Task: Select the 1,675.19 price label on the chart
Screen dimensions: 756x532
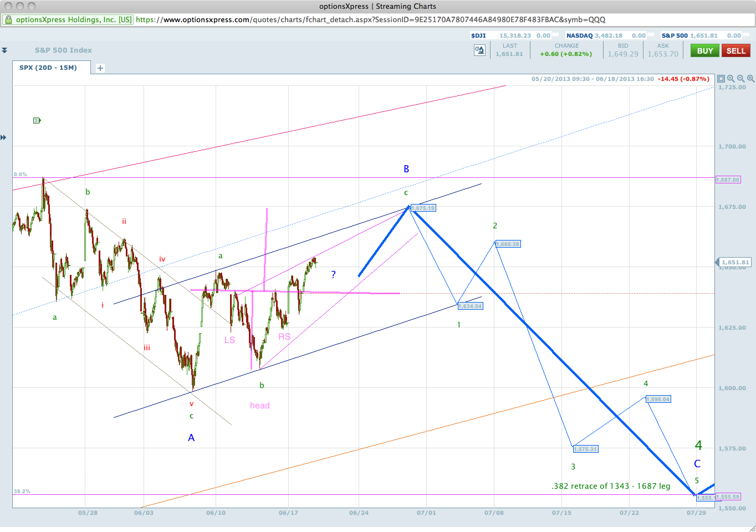Action: pos(423,208)
